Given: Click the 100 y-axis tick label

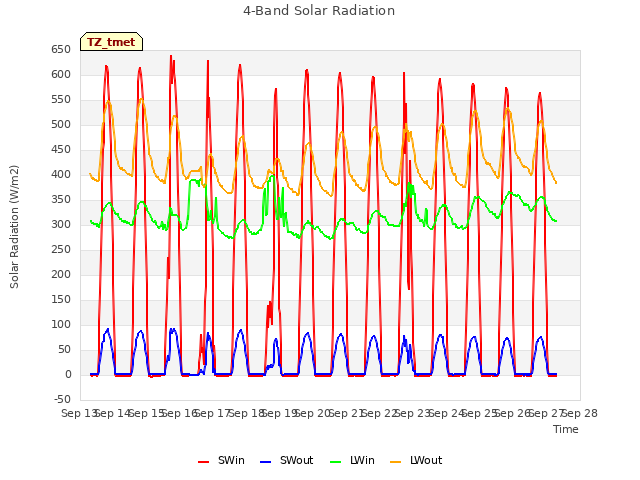Looking at the screenshot, I should coord(61,324).
